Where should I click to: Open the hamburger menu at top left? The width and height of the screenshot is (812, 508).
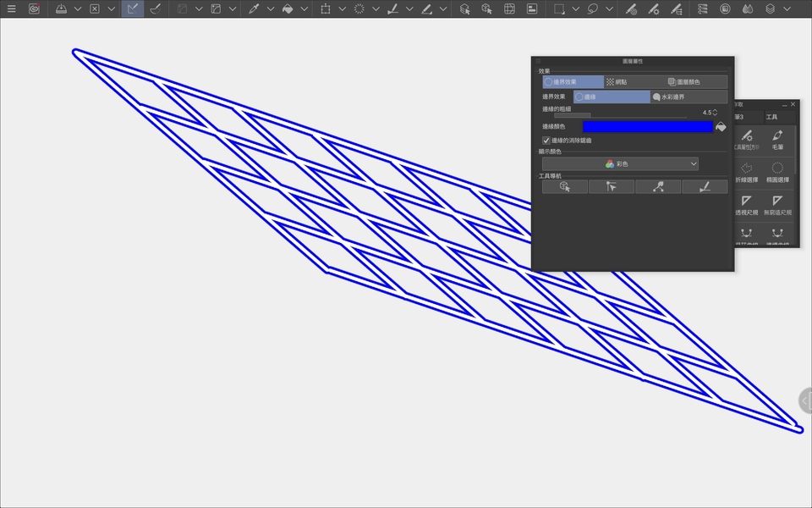[12, 8]
